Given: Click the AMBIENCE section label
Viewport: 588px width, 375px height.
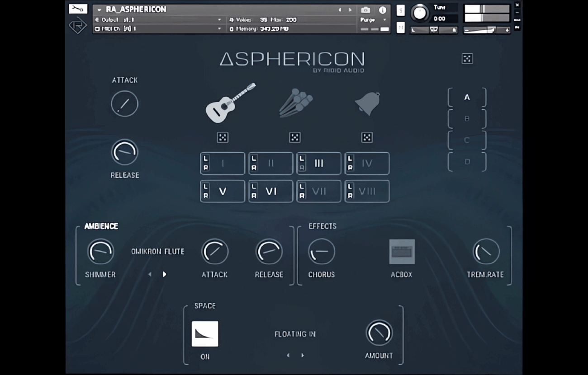Looking at the screenshot, I should click(101, 226).
